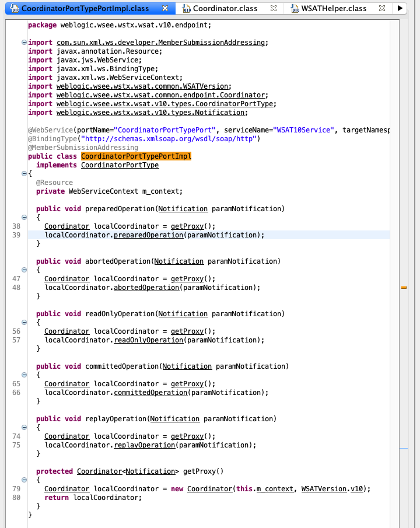This screenshot has height=528, width=420.
Task: Follow the replayOperation call link
Action: pyautogui.click(x=145, y=445)
